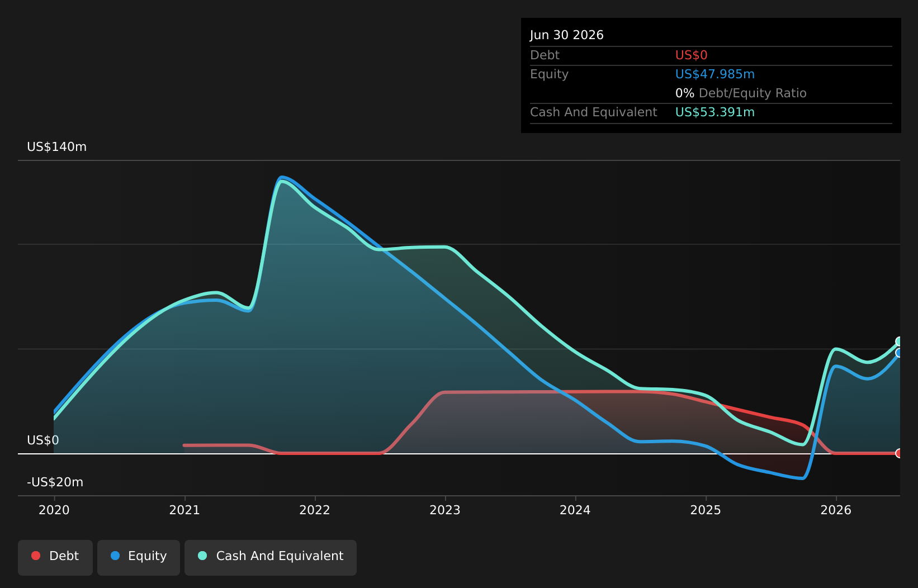Viewport: 918px width, 588px height.
Task: Click the 2020 x-axis label
Action: point(54,510)
